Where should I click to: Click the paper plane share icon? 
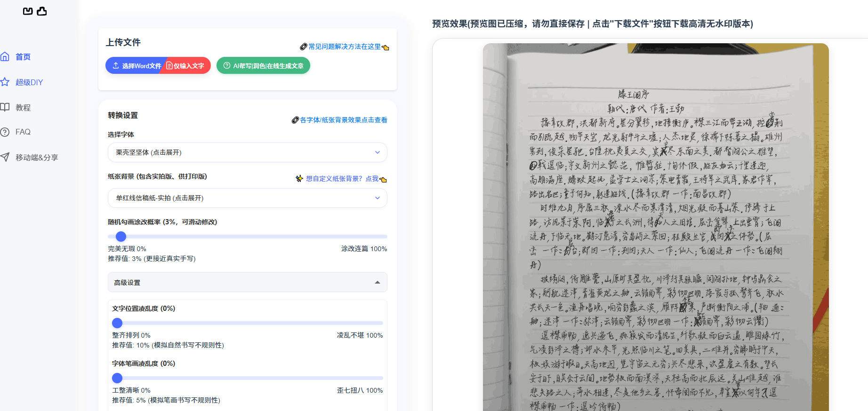pyautogui.click(x=5, y=157)
